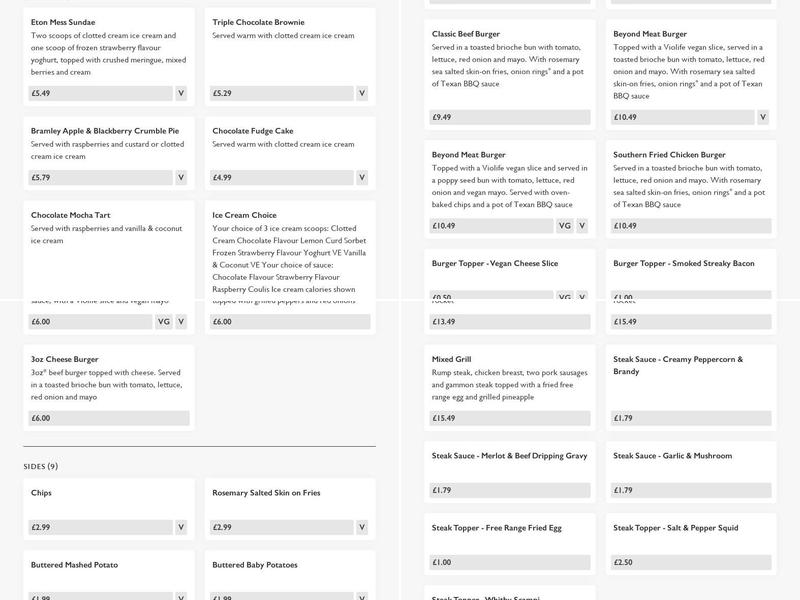Select the 3oz Cheese Burger £6.00 price bar
This screenshot has width=800, height=600.
point(109,418)
